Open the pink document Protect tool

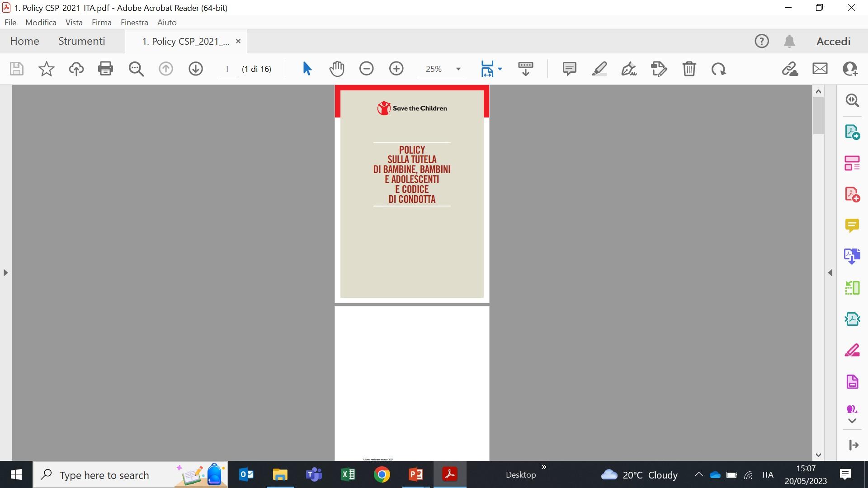[x=852, y=381]
